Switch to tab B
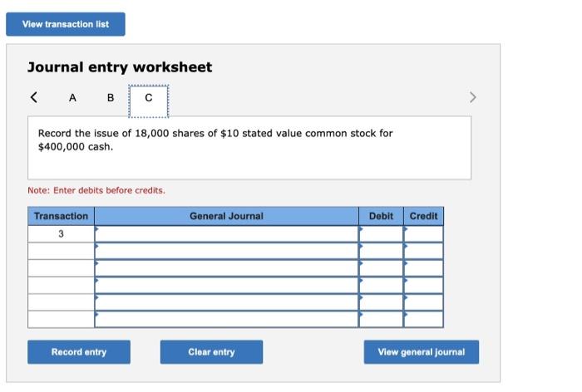The image size is (582, 392). 111,97
